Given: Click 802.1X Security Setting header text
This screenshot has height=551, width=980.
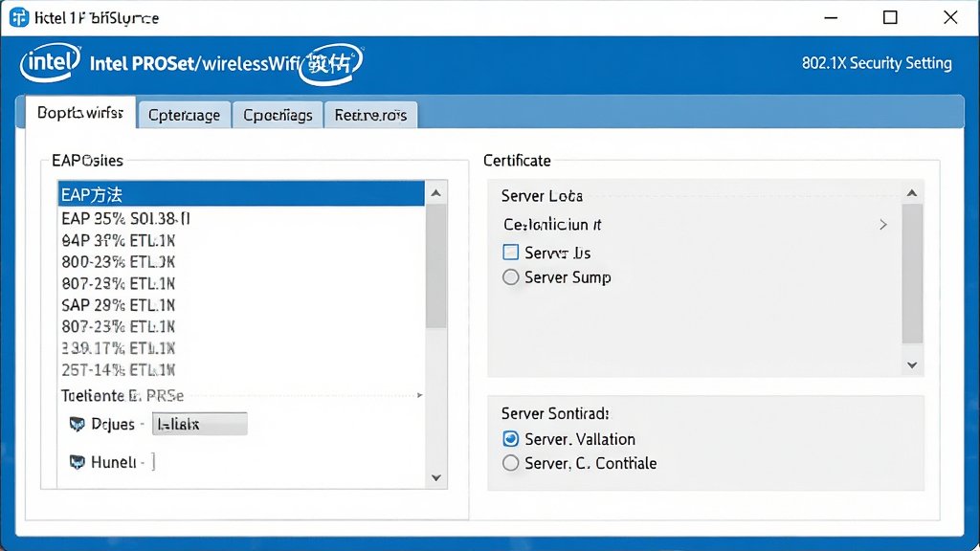Looking at the screenshot, I should (877, 63).
